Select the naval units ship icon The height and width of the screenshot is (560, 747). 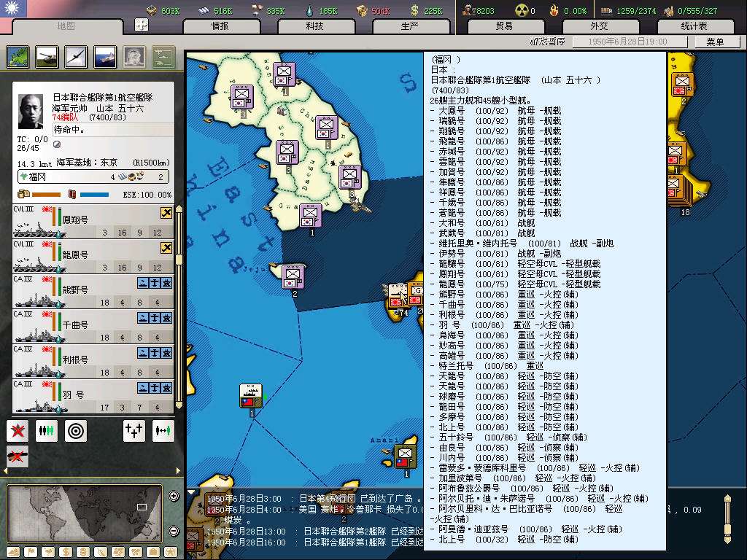(105, 56)
